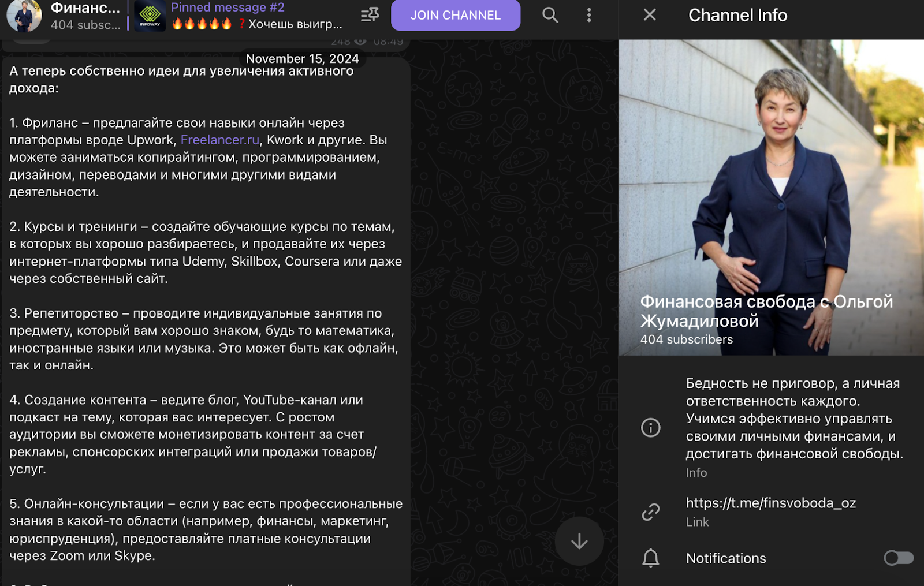Click '1. Фриланс' paragraph in message
Screen dimensions: 924x586
(198, 157)
